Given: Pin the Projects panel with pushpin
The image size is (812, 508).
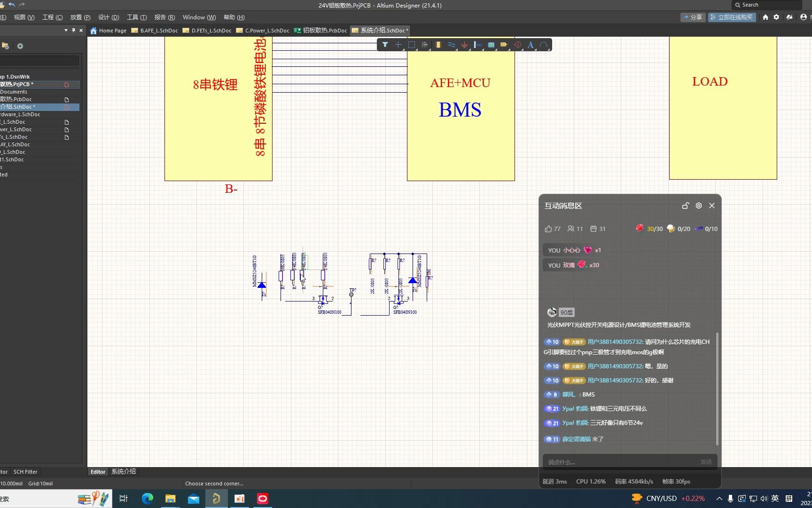Looking at the screenshot, I should [x=73, y=30].
